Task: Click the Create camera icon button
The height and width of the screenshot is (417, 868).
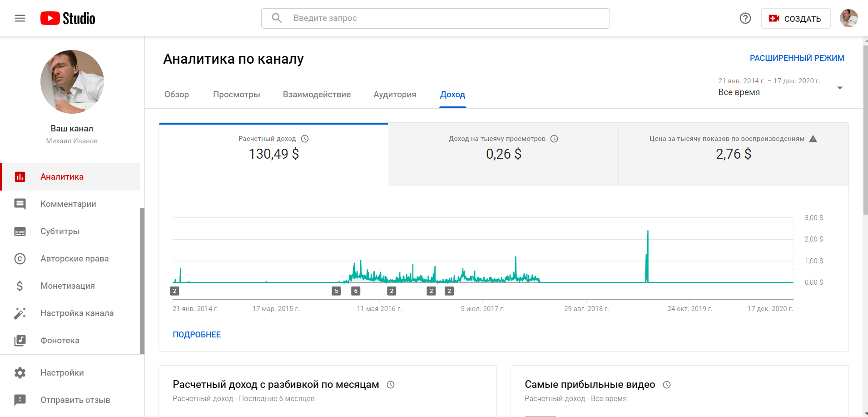Action: coord(796,19)
